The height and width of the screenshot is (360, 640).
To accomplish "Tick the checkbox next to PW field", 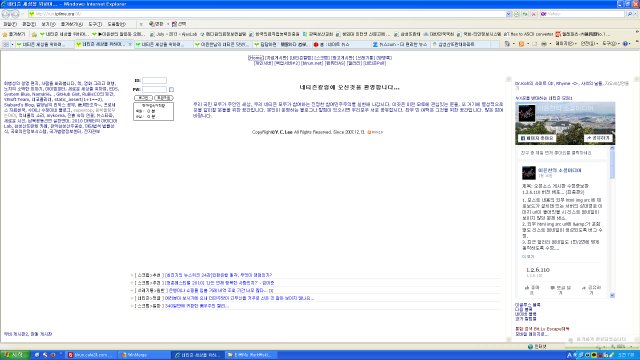I will [171, 89].
